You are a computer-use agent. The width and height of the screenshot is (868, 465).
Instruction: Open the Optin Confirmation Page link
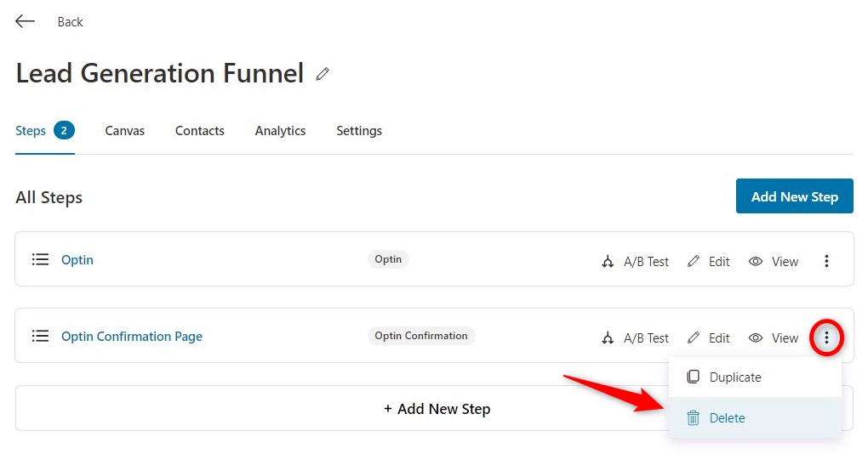[x=132, y=336]
